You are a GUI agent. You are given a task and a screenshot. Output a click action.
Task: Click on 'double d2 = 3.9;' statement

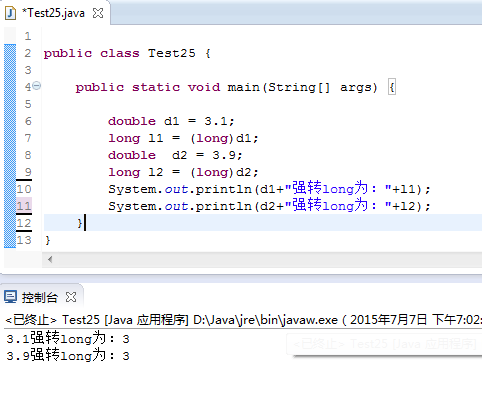(x=175, y=155)
